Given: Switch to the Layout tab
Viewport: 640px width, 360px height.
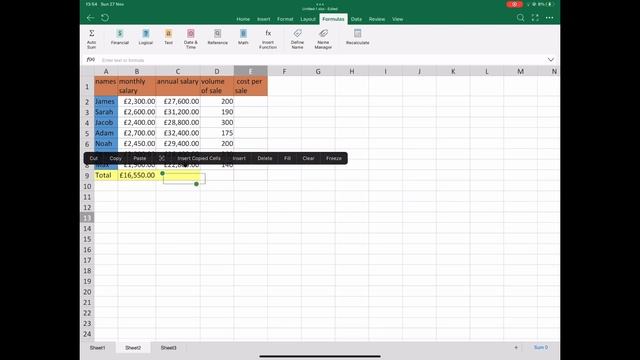Looking at the screenshot, I should pyautogui.click(x=308, y=19).
